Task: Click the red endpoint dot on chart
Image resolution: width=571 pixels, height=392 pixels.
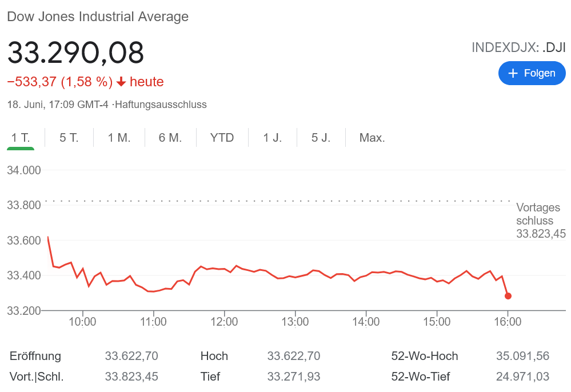Action: tap(508, 296)
